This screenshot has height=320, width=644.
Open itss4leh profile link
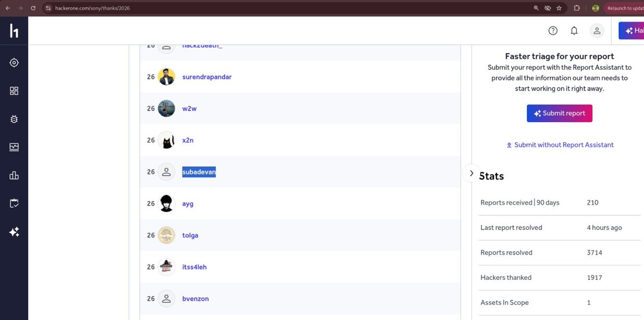[194, 267]
